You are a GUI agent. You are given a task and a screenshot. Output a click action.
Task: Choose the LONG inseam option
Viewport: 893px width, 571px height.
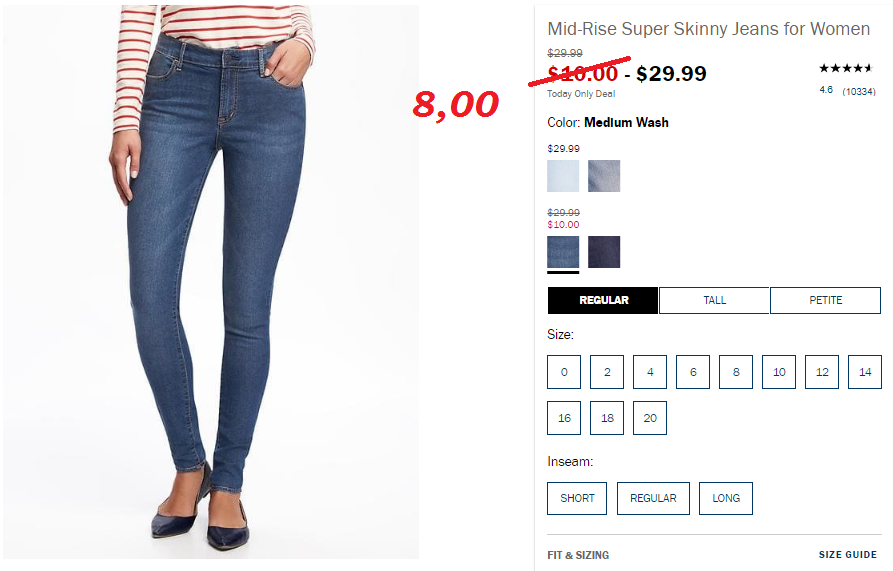point(726,498)
